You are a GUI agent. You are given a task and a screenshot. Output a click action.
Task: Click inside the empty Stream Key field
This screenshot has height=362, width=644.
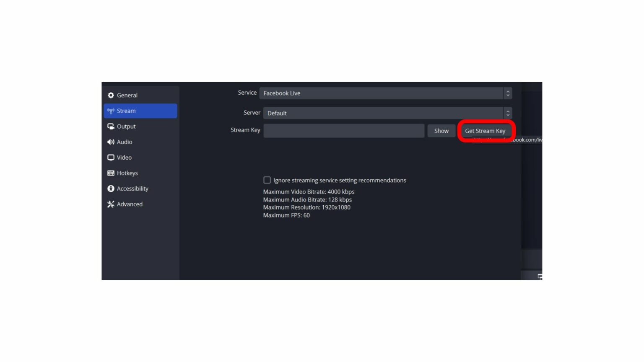click(344, 131)
